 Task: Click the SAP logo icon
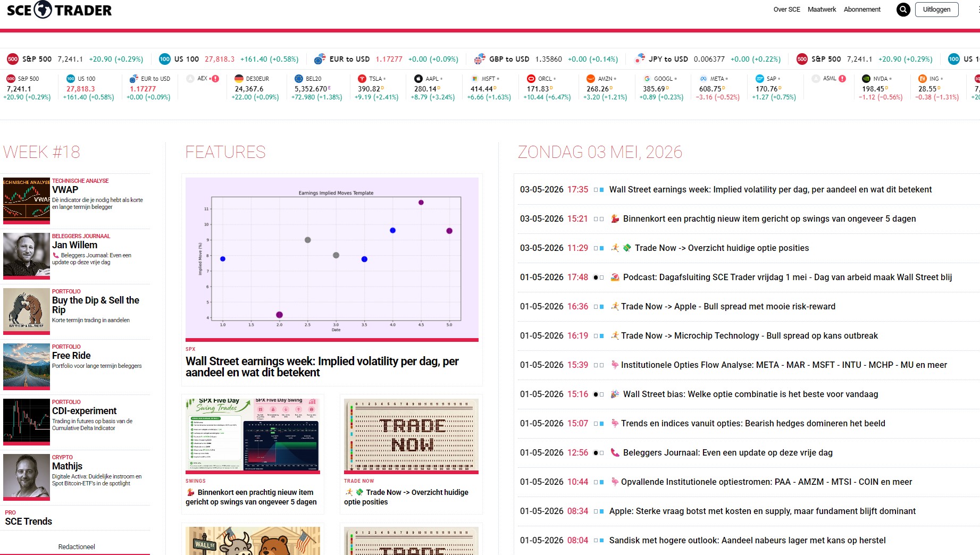point(760,79)
